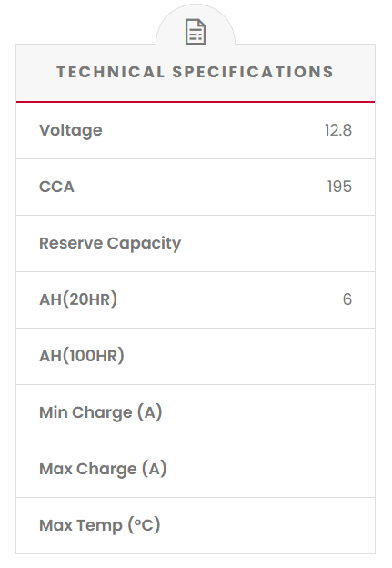Click the AH(20HR) label
The image size is (392, 568).
click(x=78, y=299)
